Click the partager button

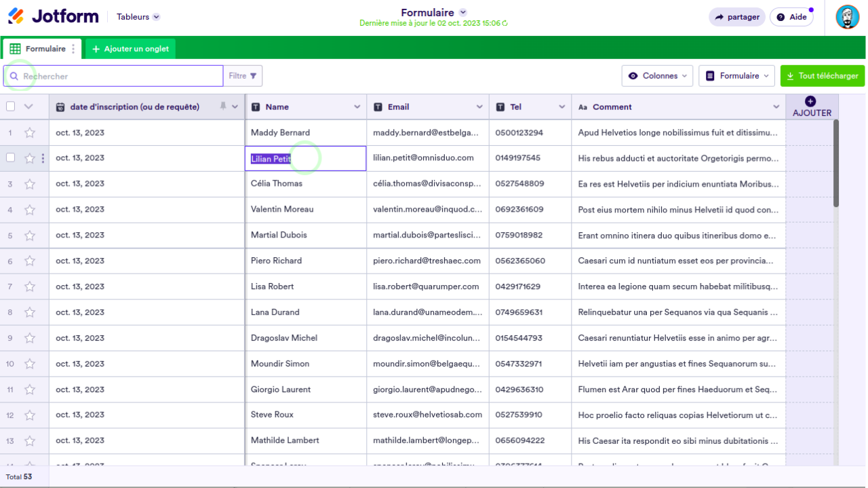(737, 17)
